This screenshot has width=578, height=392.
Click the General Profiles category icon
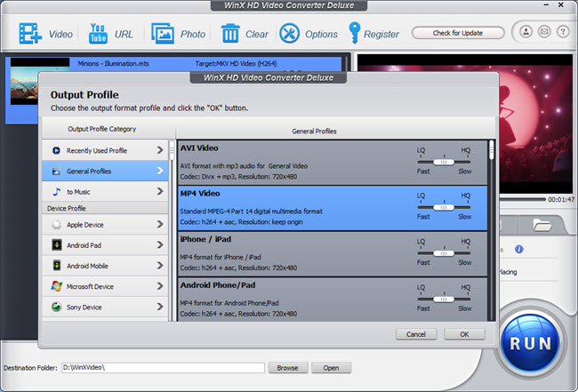56,171
